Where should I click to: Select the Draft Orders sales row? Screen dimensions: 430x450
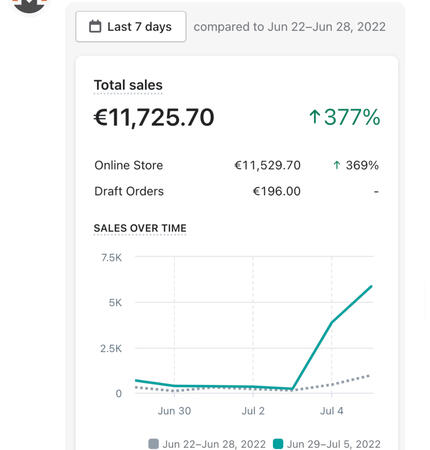coord(237,191)
